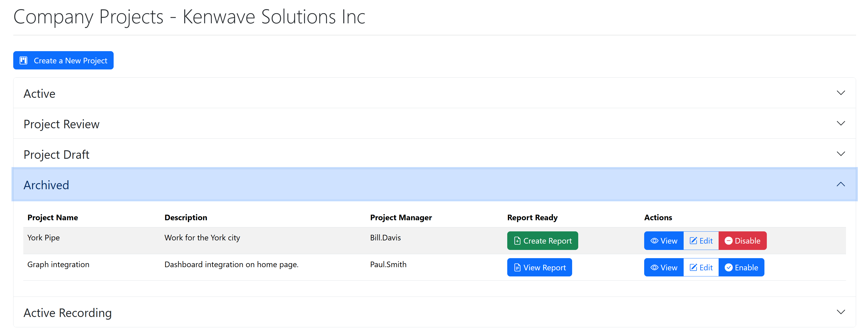
Task: Click pencil edit icon for Graph integration
Action: [693, 267]
